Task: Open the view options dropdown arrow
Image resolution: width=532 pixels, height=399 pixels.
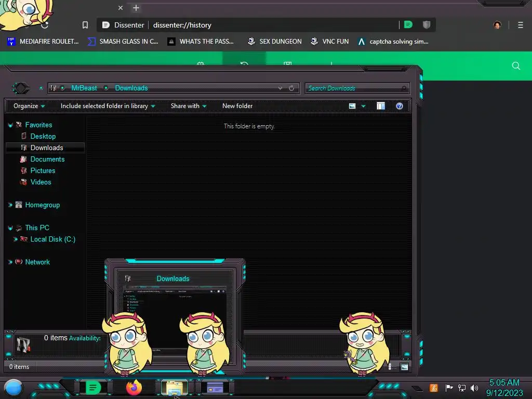Action: coord(363,106)
